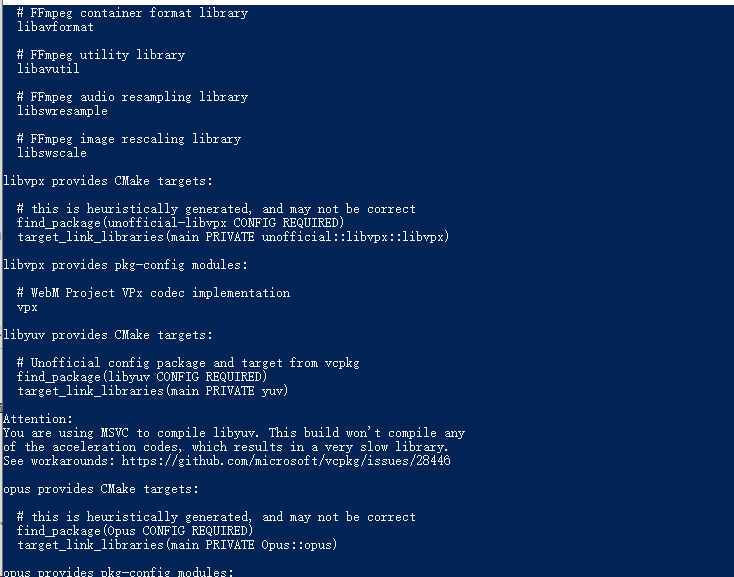This screenshot has height=577, width=734.
Task: Click find_package(libyuv CONFIG REQUIRED) line
Action: coord(142,377)
